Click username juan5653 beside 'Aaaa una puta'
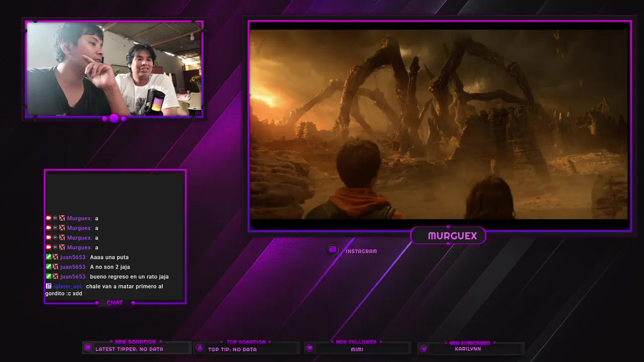Viewport: 644px width, 362px height. tap(73, 257)
